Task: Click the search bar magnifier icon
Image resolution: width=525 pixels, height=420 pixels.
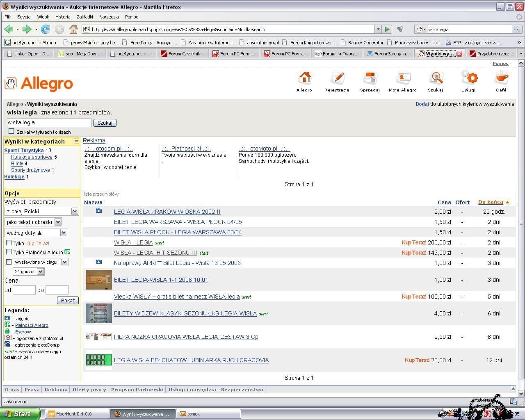Action: [517, 29]
